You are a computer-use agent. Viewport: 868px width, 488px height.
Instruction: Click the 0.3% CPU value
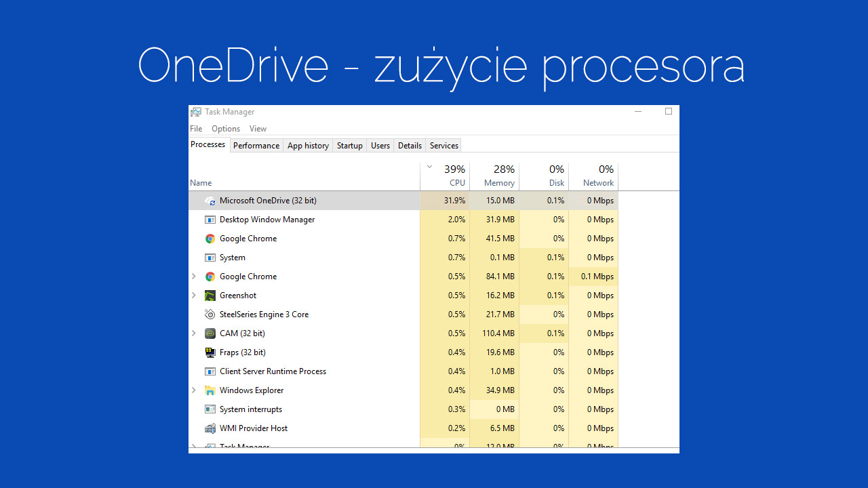pos(457,409)
